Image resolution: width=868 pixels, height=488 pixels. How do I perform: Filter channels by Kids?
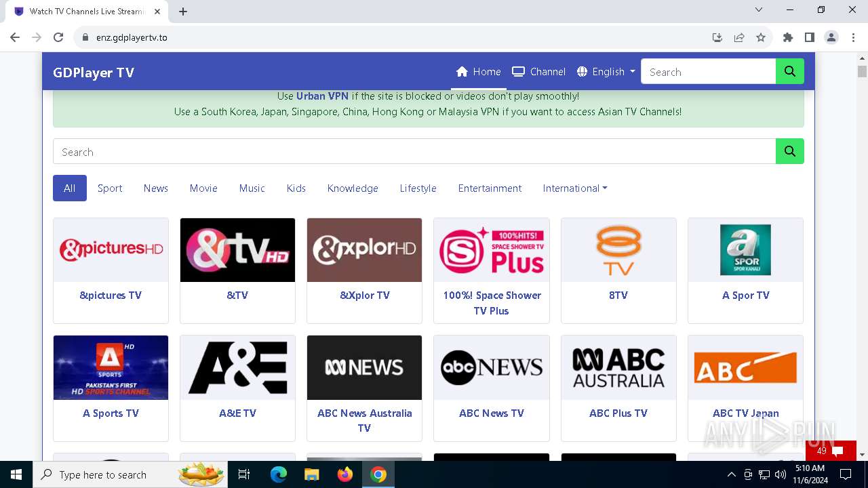pyautogui.click(x=296, y=188)
